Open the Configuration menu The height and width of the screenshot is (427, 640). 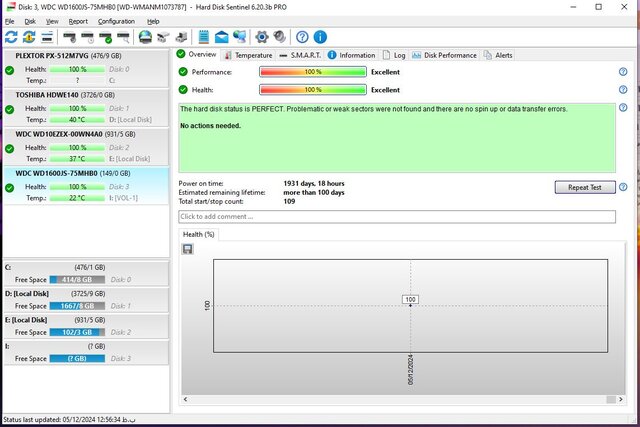pos(116,21)
